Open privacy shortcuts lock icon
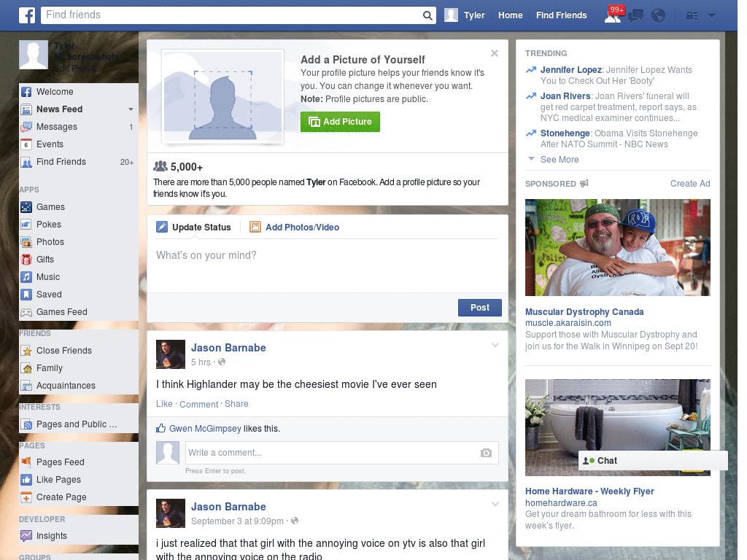This screenshot has width=747, height=560. pyautogui.click(x=692, y=16)
